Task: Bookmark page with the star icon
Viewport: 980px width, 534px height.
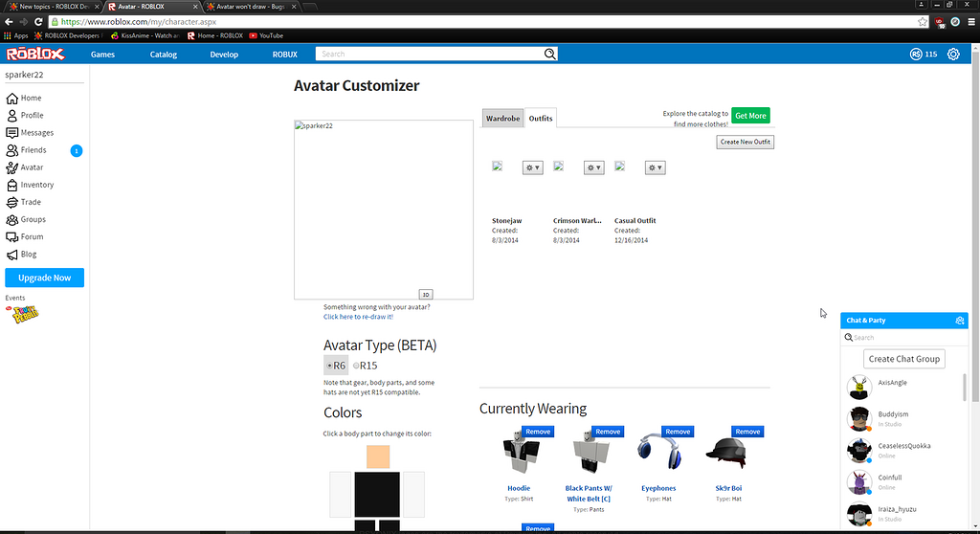Action: [x=923, y=21]
